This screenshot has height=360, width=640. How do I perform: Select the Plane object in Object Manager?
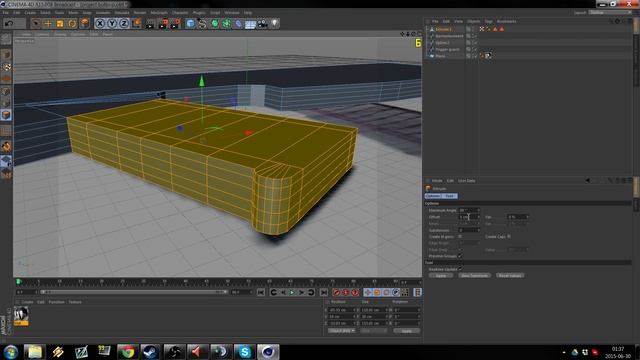[x=440, y=56]
